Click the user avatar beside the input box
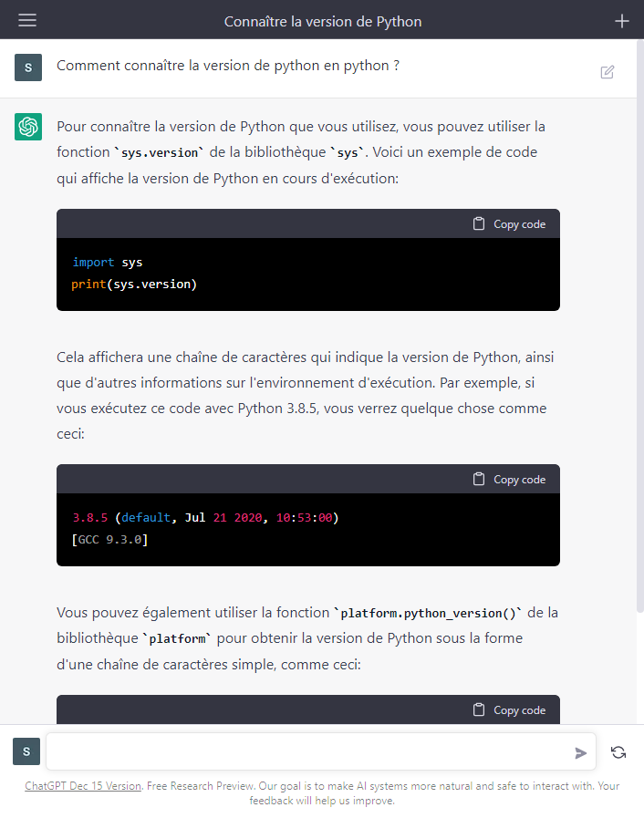This screenshot has width=644, height=818. pyautogui.click(x=26, y=751)
